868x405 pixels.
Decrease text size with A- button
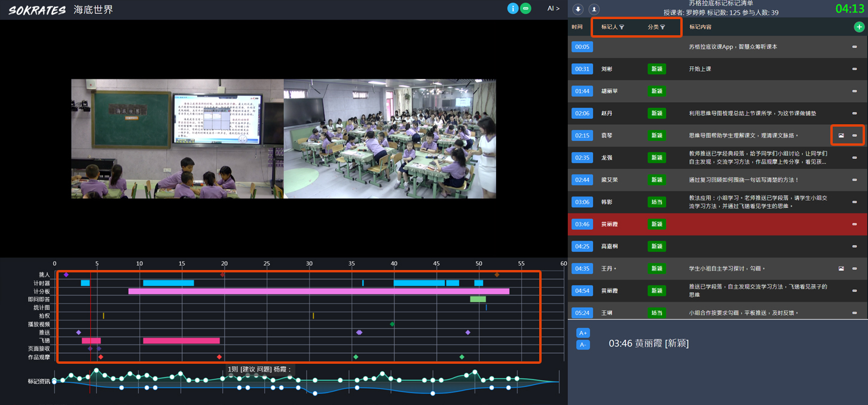(x=583, y=345)
